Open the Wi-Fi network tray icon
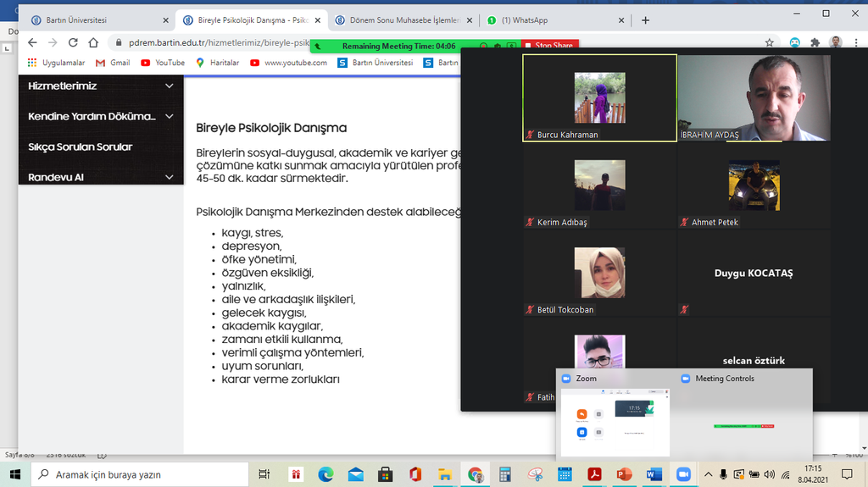This screenshot has width=868, height=487. coord(785,474)
